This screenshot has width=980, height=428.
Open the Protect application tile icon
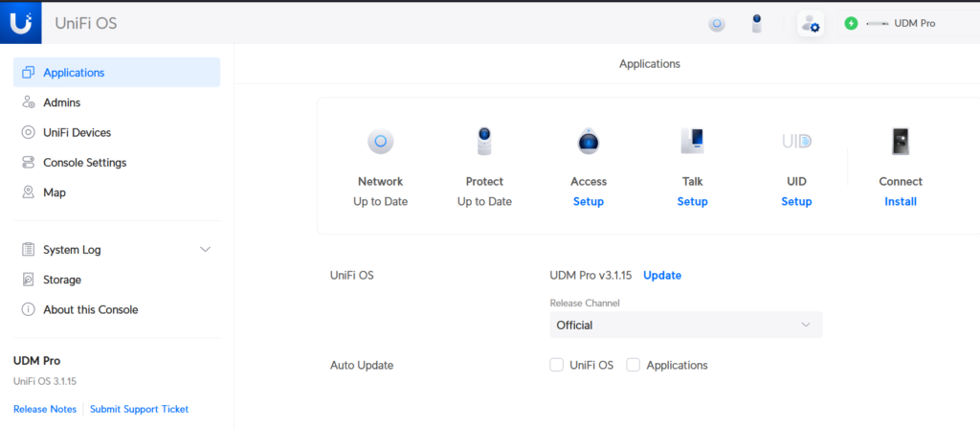[x=484, y=142]
